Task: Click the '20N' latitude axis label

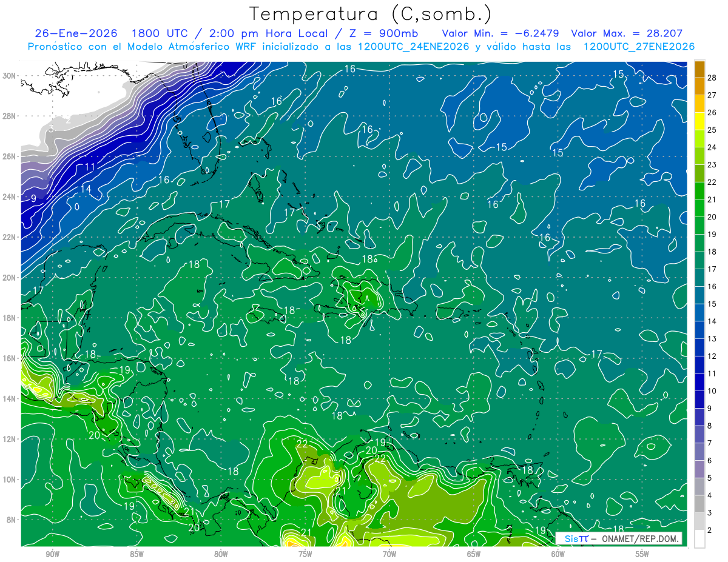Action: tap(8, 278)
